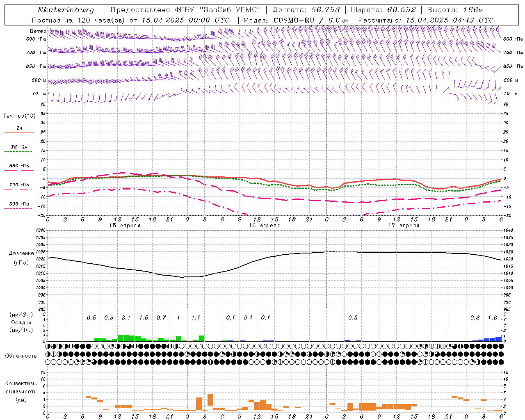This screenshot has width=525, height=420.
Task: Click the Ветер wind panel label
Action: point(38,31)
